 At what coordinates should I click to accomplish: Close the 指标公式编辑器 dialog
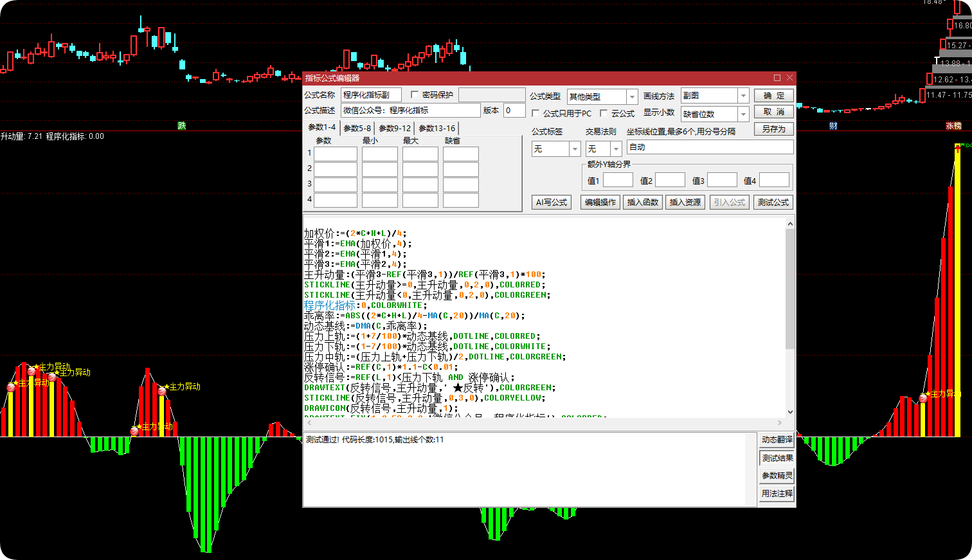coord(789,78)
